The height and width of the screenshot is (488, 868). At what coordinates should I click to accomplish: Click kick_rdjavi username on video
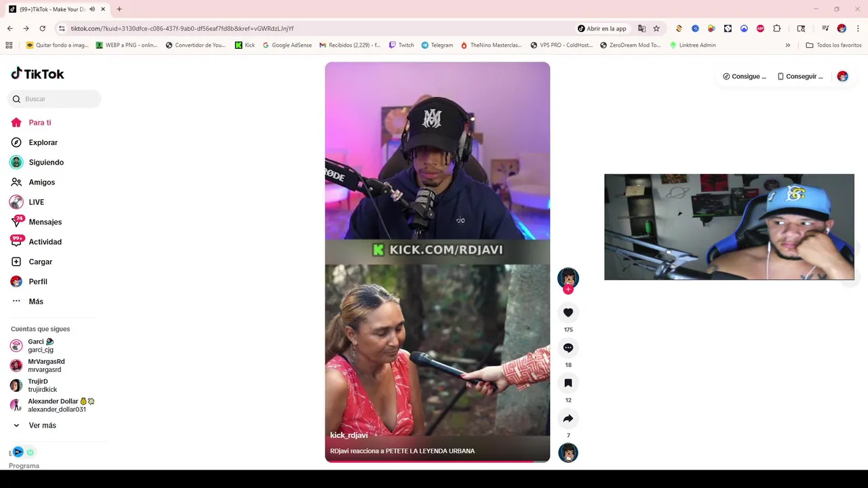click(349, 435)
